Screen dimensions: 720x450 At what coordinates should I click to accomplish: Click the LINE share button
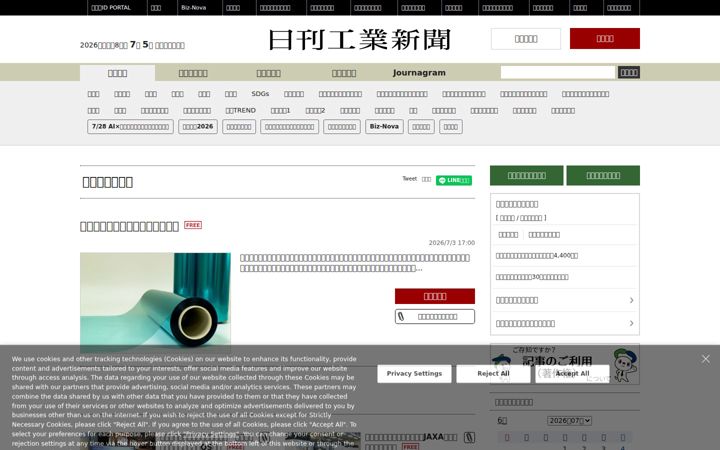coord(454,180)
